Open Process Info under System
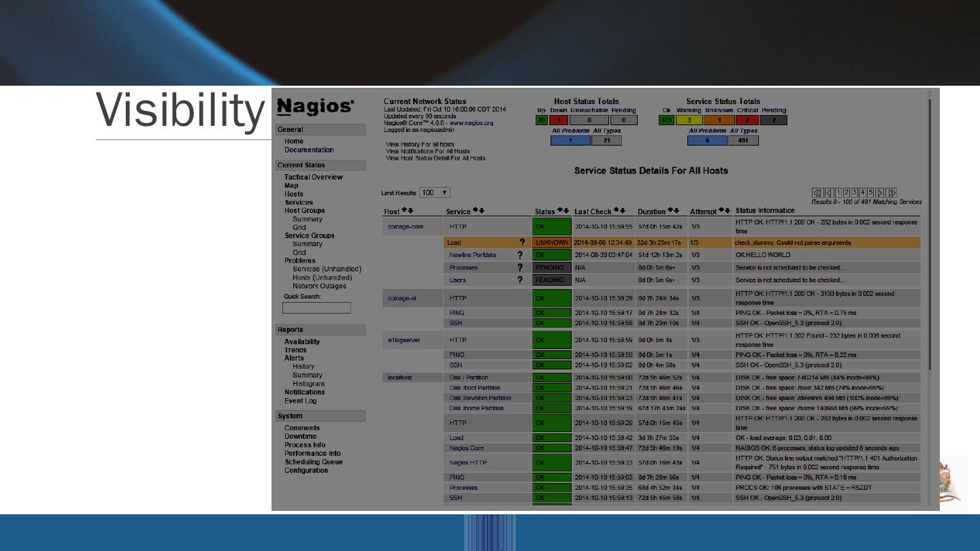 (x=305, y=445)
